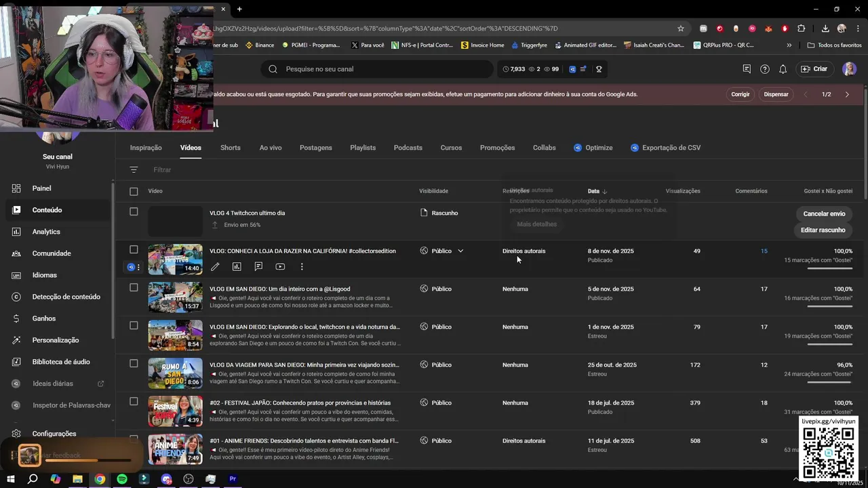Open the Ganhos dollar icon
The image size is (868, 488).
(16, 319)
